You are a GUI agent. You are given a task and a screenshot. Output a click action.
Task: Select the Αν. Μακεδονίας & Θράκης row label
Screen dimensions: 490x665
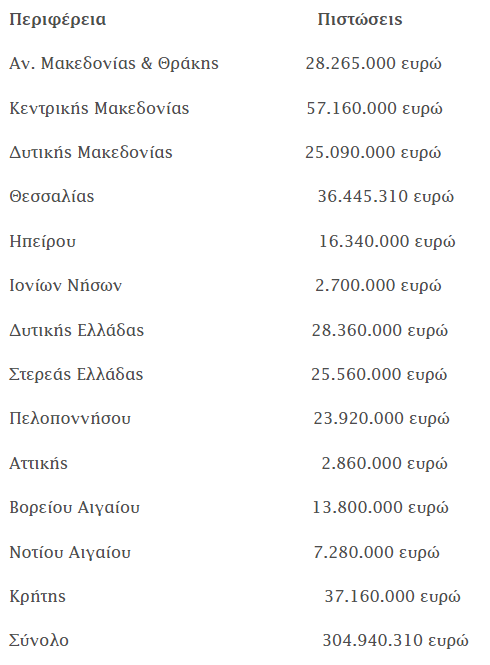(114, 64)
